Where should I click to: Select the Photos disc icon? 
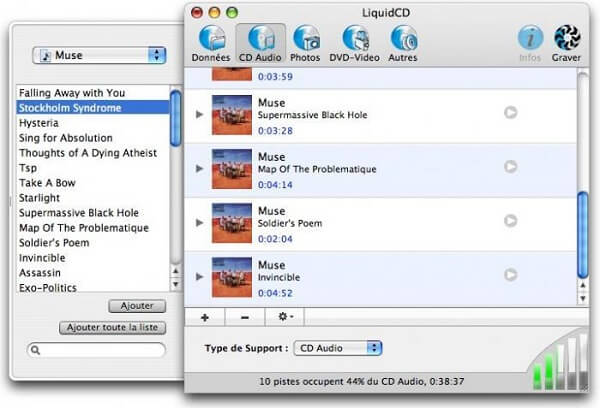tap(305, 43)
